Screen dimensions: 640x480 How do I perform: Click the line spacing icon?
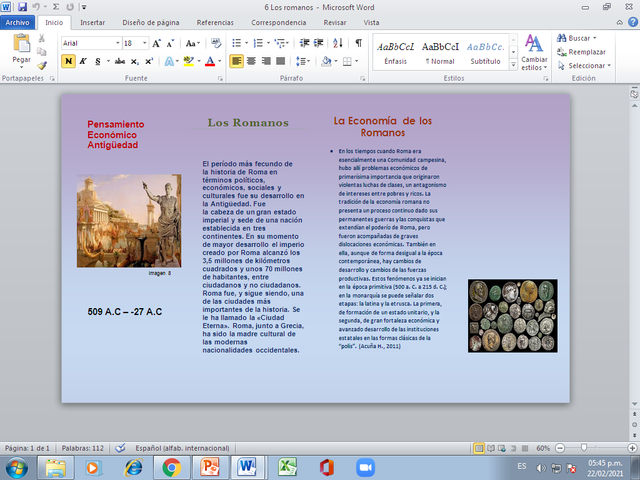coord(301,62)
